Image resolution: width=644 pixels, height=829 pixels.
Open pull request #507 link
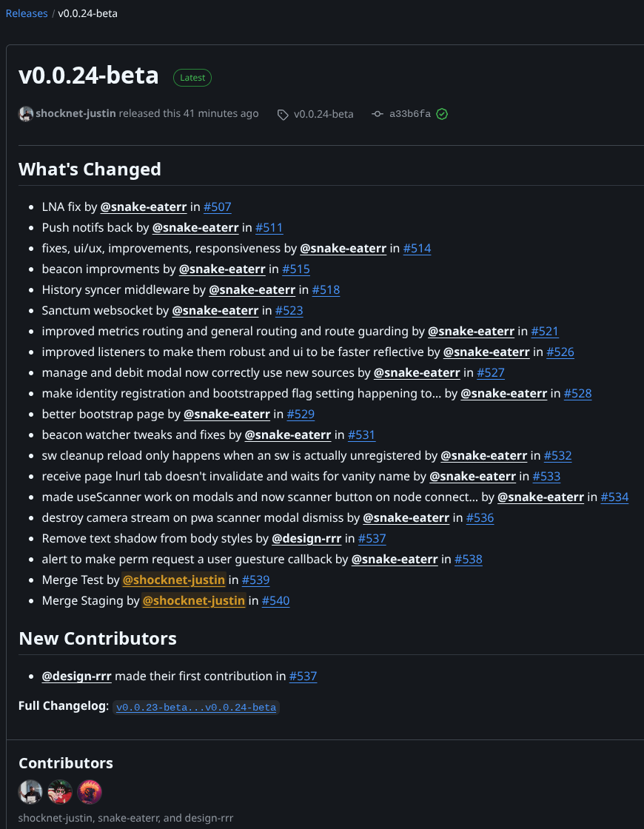click(x=218, y=207)
